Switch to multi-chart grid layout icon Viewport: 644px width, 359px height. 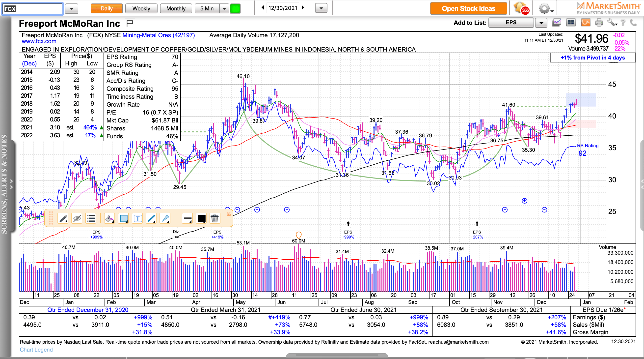click(571, 23)
